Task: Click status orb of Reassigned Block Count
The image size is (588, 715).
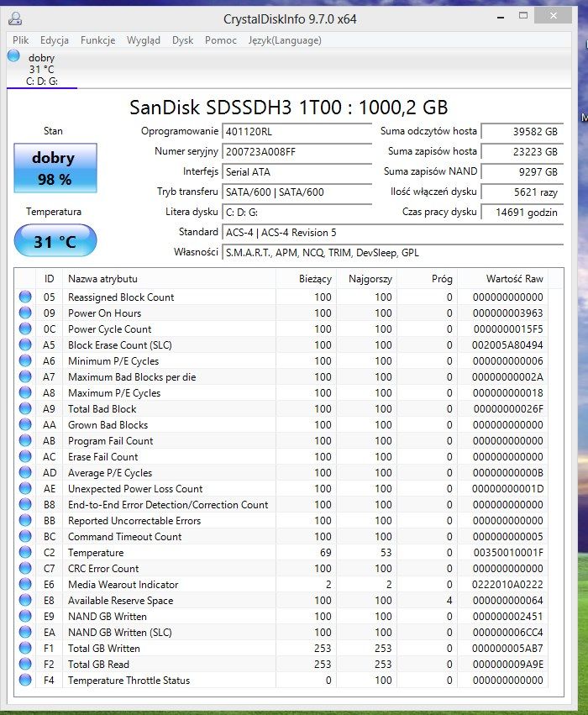Action: [x=25, y=297]
